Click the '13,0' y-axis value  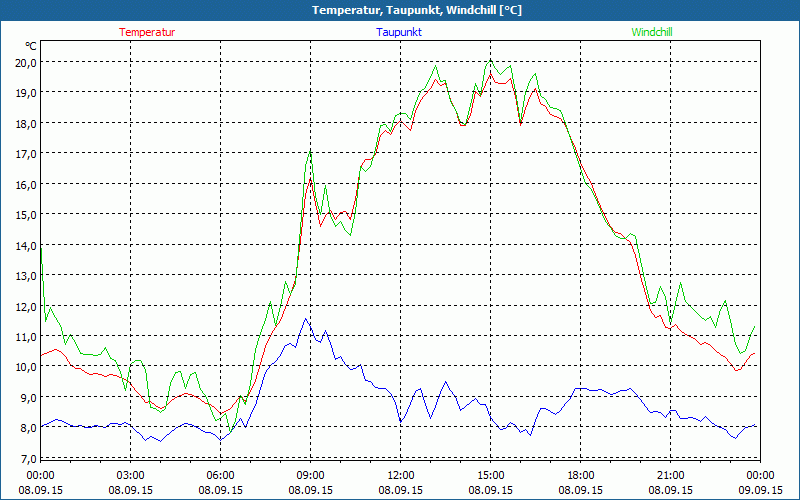(26, 276)
